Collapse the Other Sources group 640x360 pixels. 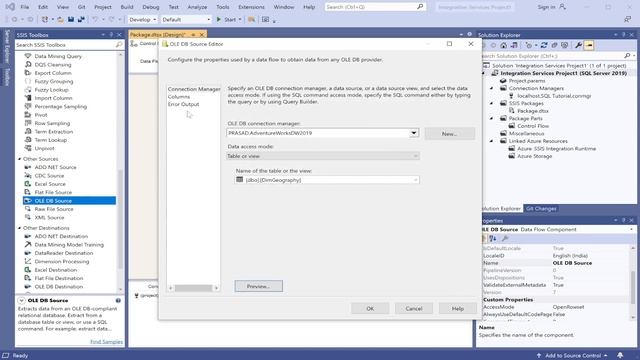(x=19, y=159)
